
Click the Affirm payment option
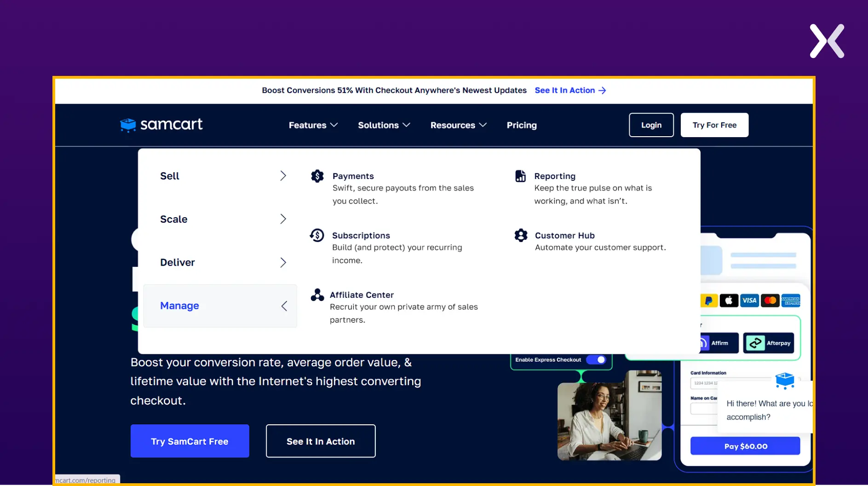719,343
